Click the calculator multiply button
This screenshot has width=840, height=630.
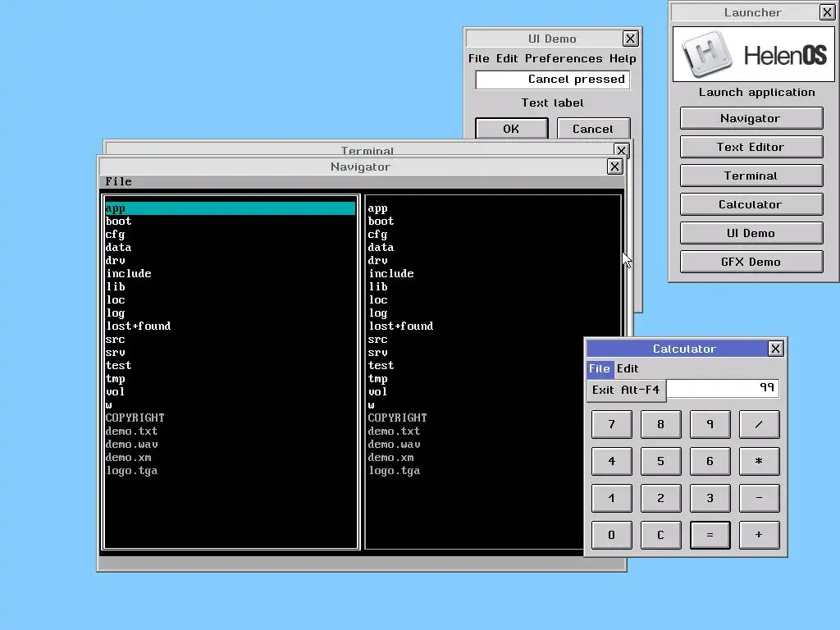pyautogui.click(x=759, y=461)
